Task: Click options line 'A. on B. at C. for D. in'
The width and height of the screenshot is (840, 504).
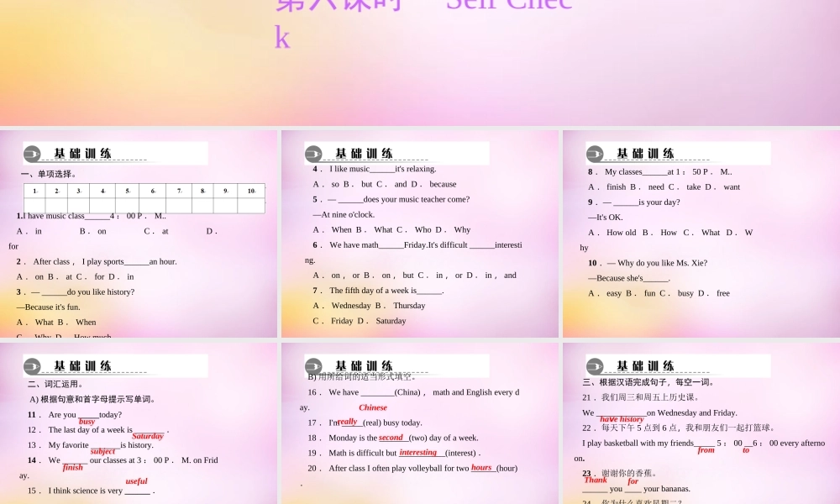Action: point(75,277)
